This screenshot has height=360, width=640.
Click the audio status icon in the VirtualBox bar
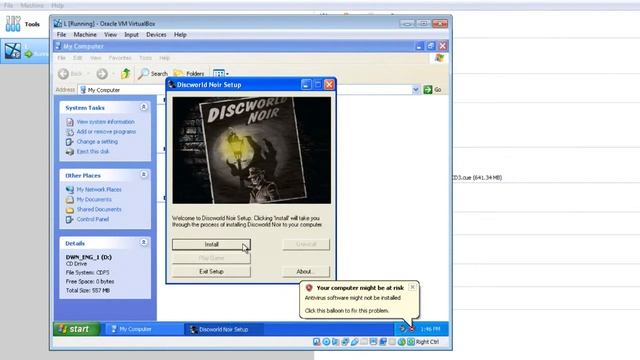[336, 342]
